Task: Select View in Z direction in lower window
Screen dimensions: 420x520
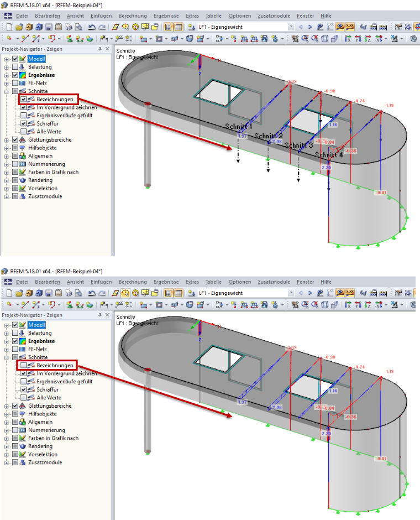Action: pos(368,305)
